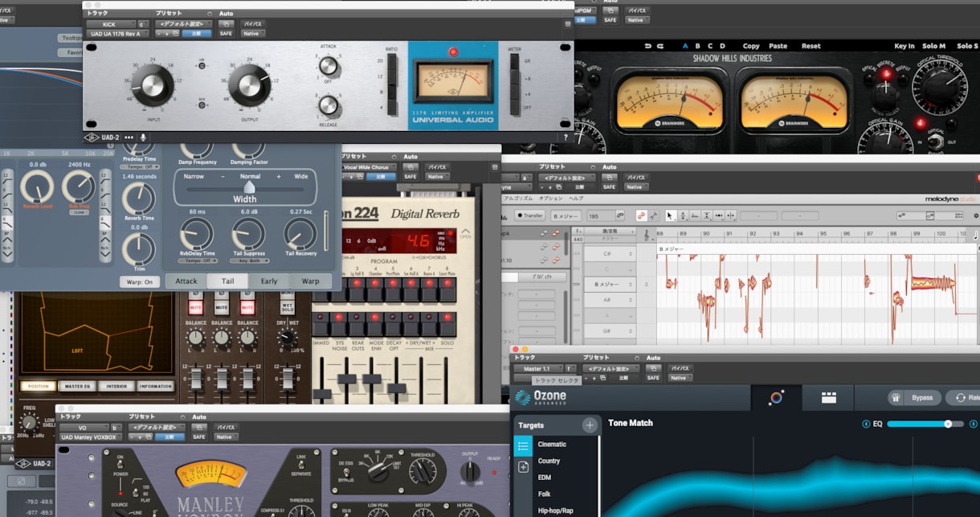The height and width of the screenshot is (517, 980).
Task: Open the Melodyne scale dropdown above C#
Action: [x=612, y=232]
